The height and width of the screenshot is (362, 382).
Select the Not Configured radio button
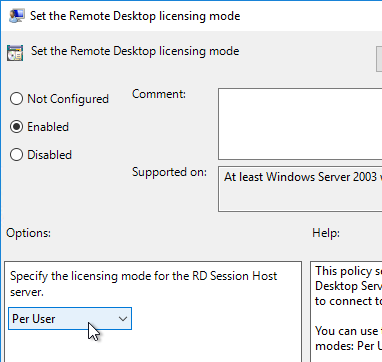(x=16, y=99)
